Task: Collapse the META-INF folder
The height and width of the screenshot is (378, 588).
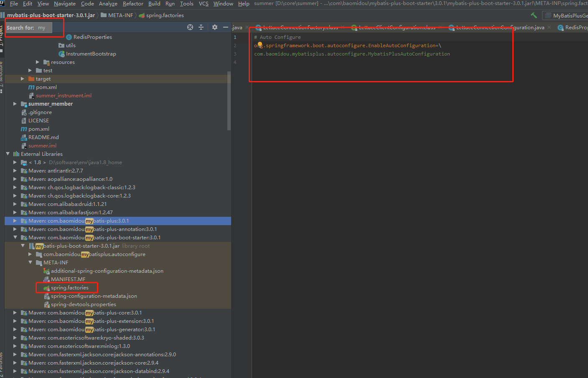Action: tap(30, 263)
